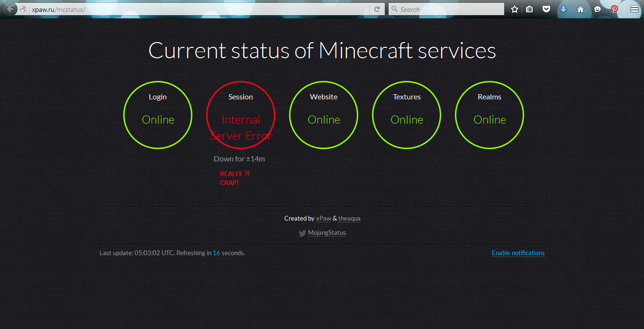Click the refresh countdown number 16
Screen dimensions: 644x329
click(217, 253)
